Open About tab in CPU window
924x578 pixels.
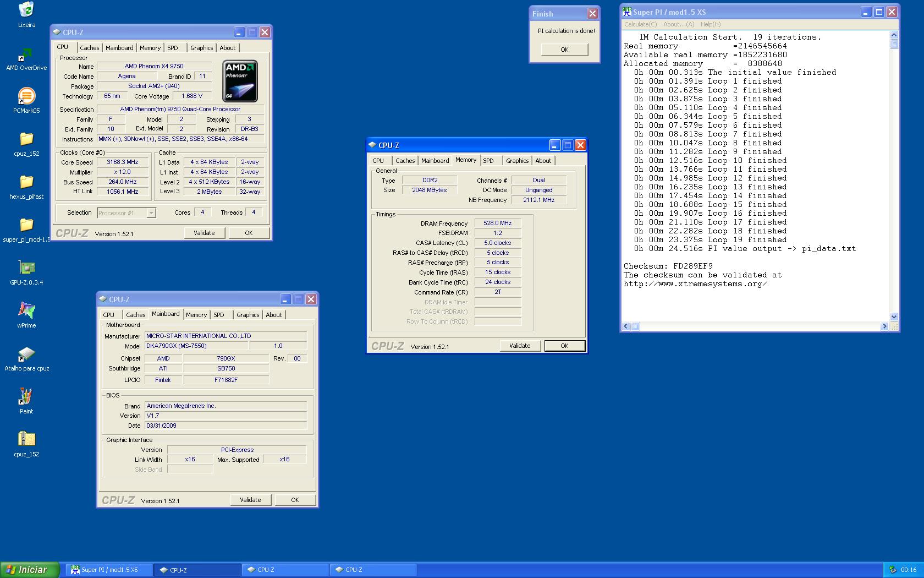tap(228, 48)
